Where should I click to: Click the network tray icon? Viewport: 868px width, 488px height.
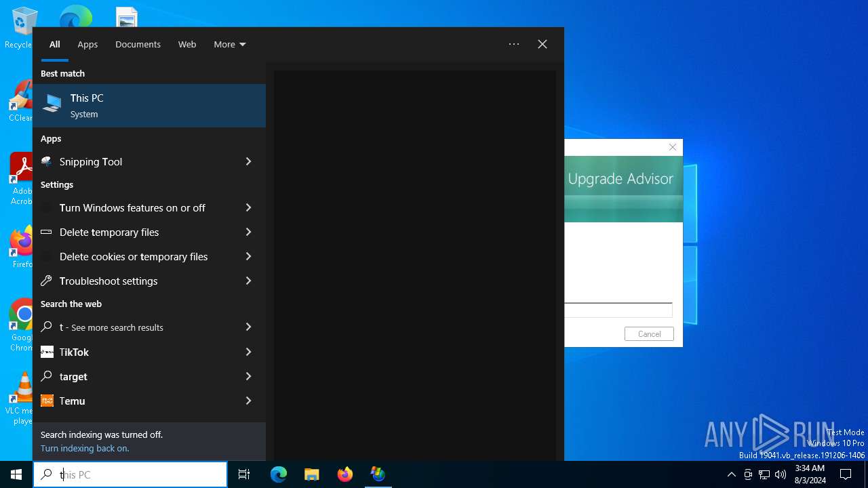click(764, 474)
